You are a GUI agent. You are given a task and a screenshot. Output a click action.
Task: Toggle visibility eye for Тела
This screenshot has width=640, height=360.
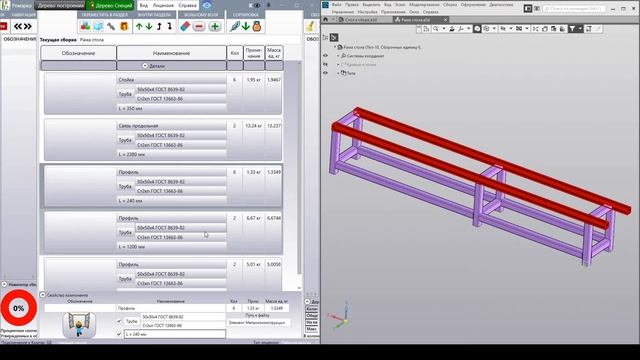[x=325, y=73]
